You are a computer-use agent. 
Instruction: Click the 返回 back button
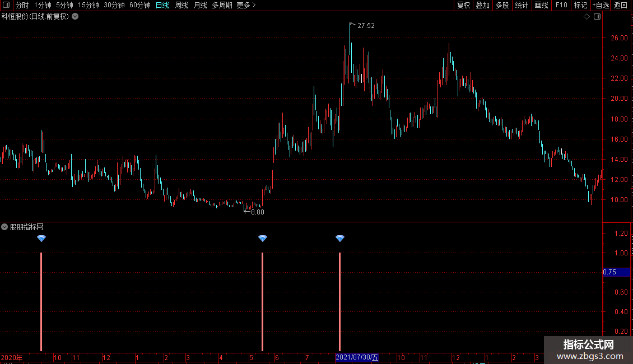[x=621, y=5]
